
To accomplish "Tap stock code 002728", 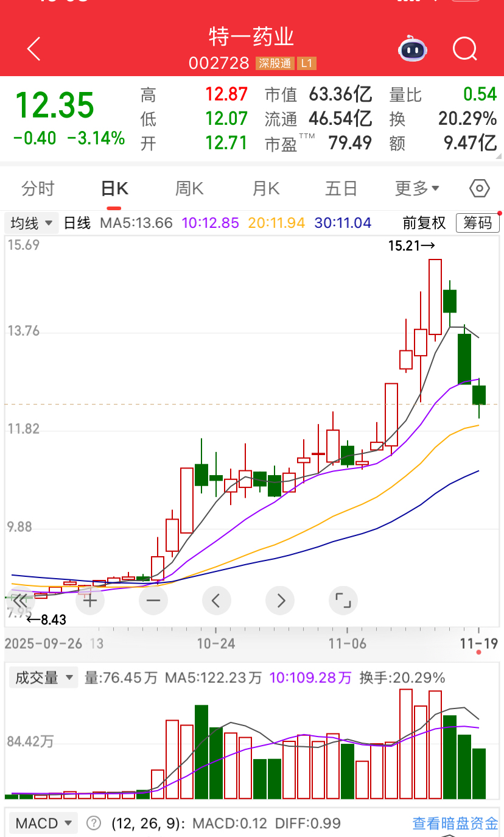I will click(x=219, y=63).
